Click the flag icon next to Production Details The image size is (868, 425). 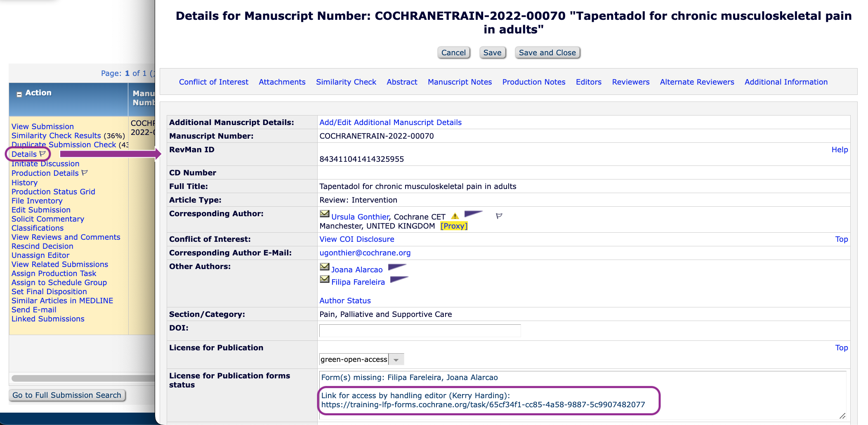85,173
